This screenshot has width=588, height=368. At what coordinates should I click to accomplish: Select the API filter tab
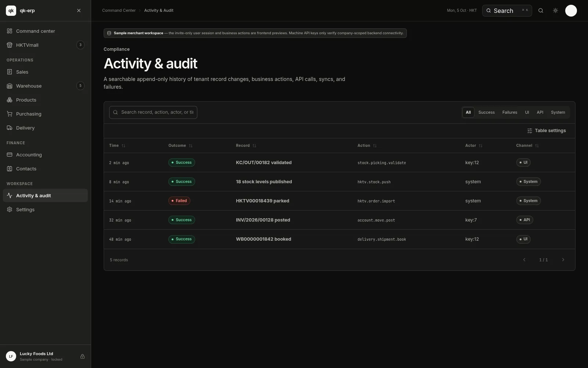540,112
